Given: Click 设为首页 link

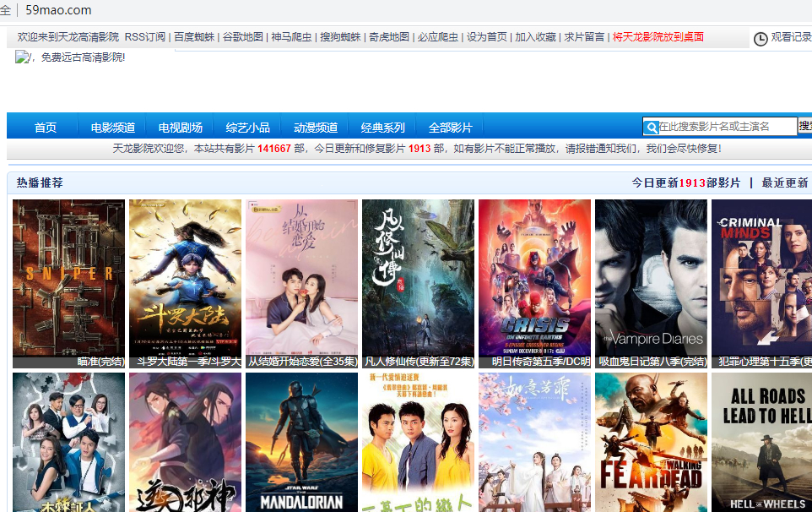Looking at the screenshot, I should [x=487, y=37].
